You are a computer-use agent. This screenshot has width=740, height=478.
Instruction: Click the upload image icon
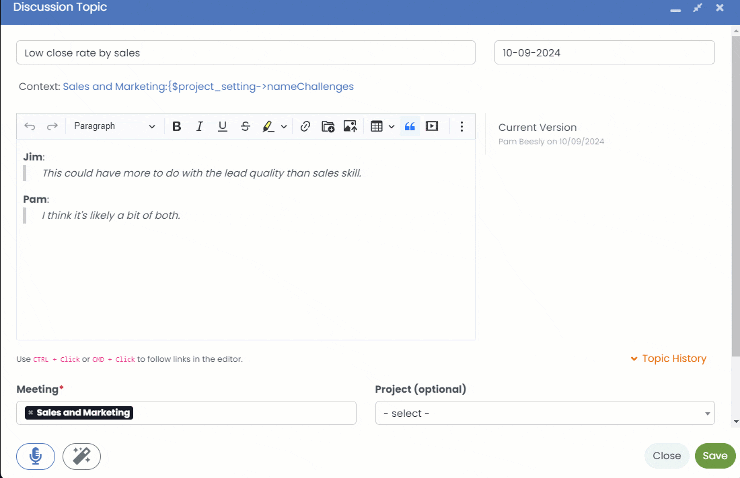(x=350, y=127)
